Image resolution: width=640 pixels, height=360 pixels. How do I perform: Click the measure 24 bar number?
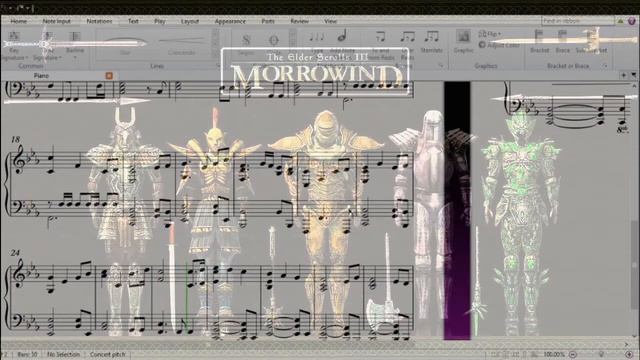(16, 253)
